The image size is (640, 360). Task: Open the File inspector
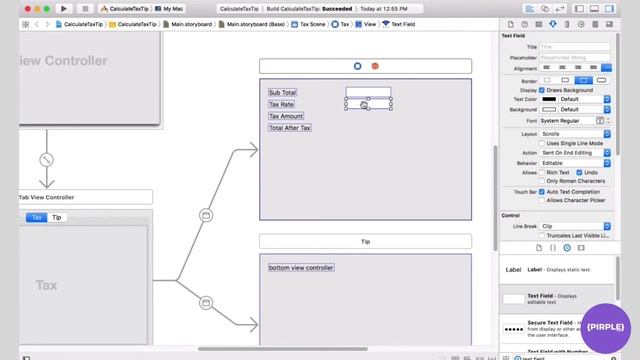tap(511, 24)
